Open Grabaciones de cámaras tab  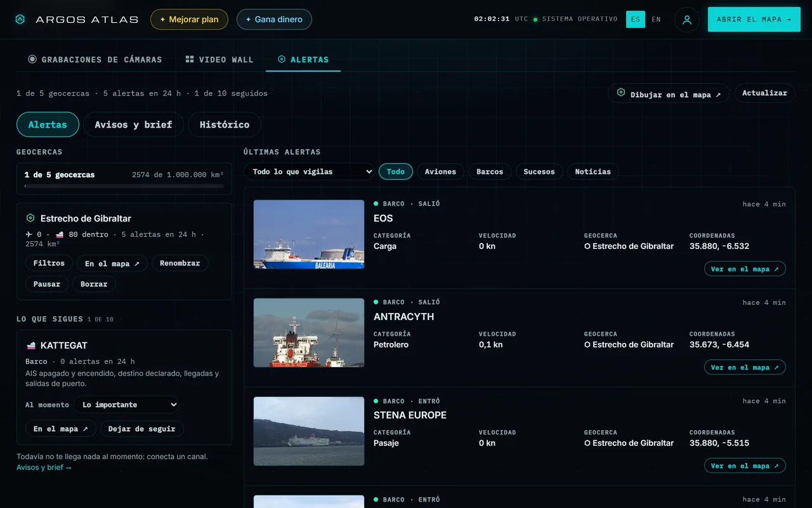pyautogui.click(x=95, y=60)
